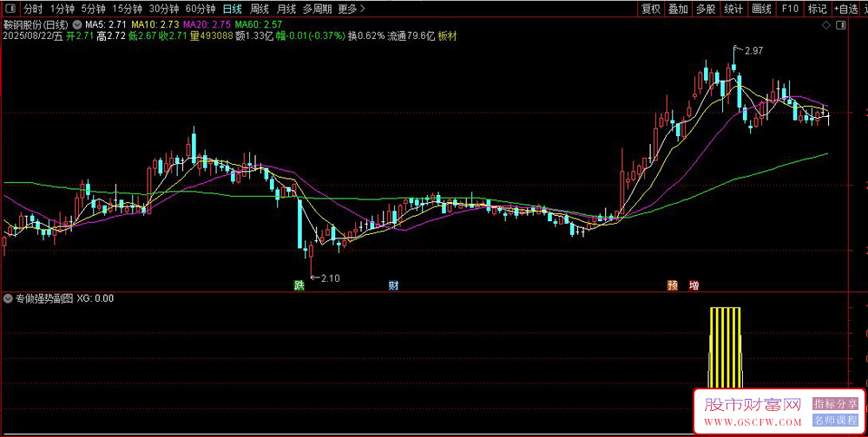
Task: Select the 日线 daily tab
Action: (232, 9)
